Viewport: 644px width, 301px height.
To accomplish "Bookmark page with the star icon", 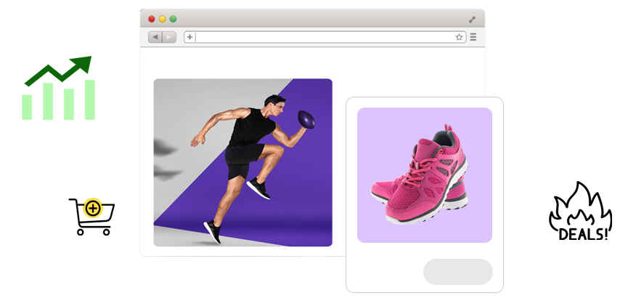I will coord(459,37).
